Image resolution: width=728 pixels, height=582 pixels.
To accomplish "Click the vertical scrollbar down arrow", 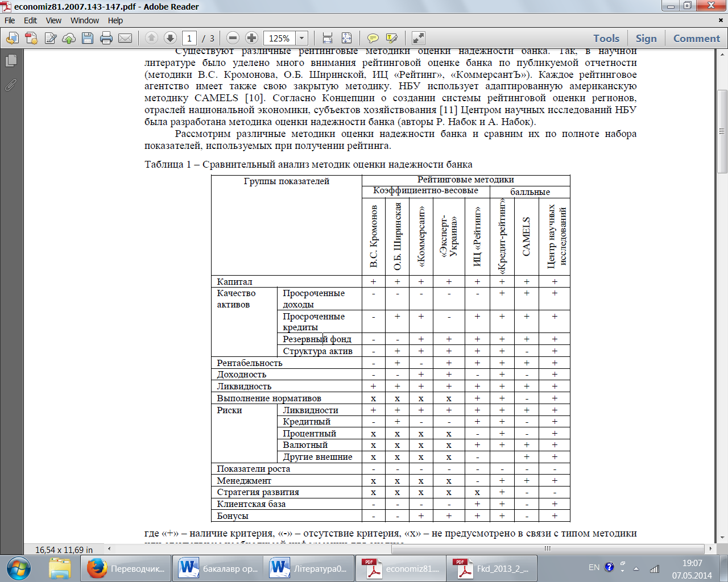I will point(722,537).
